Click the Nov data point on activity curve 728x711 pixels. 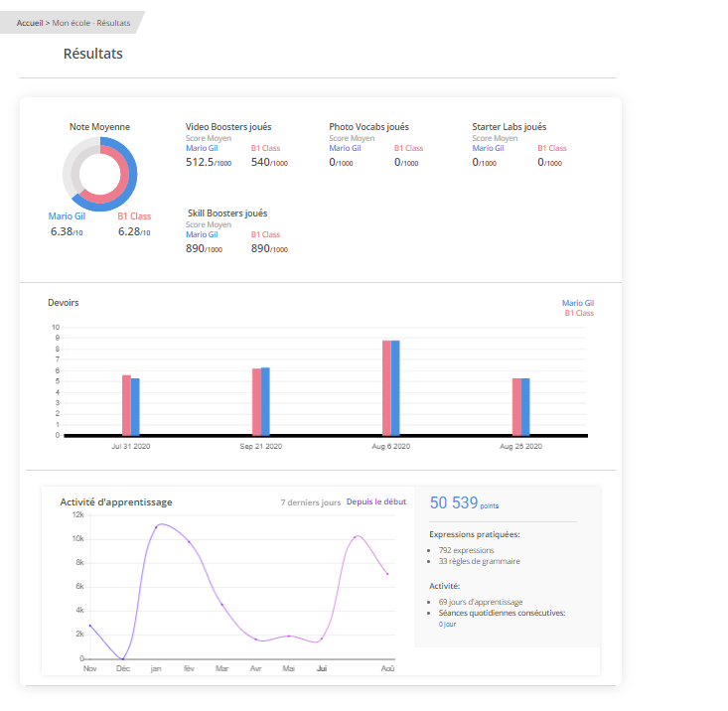[90, 626]
